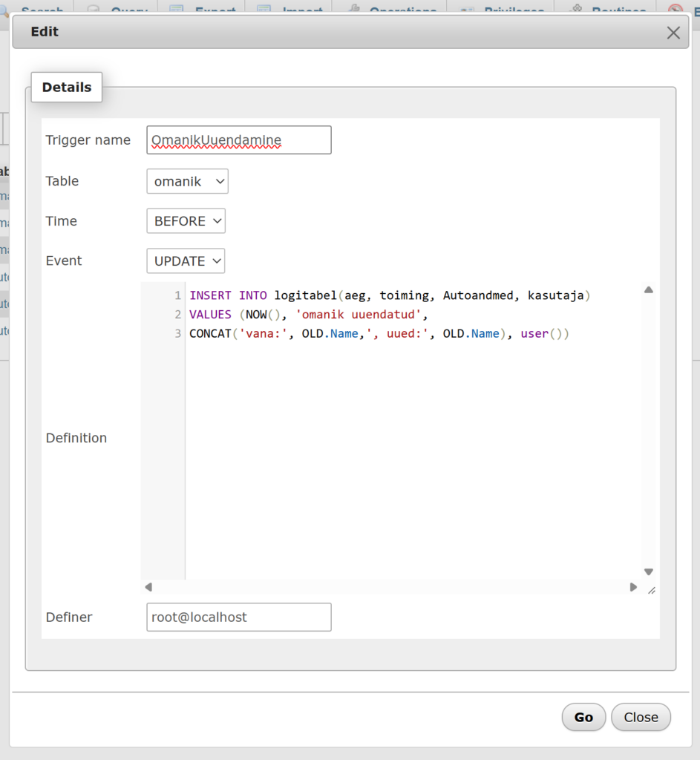Viewport: 700px width, 760px height.
Task: Click the scroll up arrow in the Definition editor
Action: pos(649,290)
